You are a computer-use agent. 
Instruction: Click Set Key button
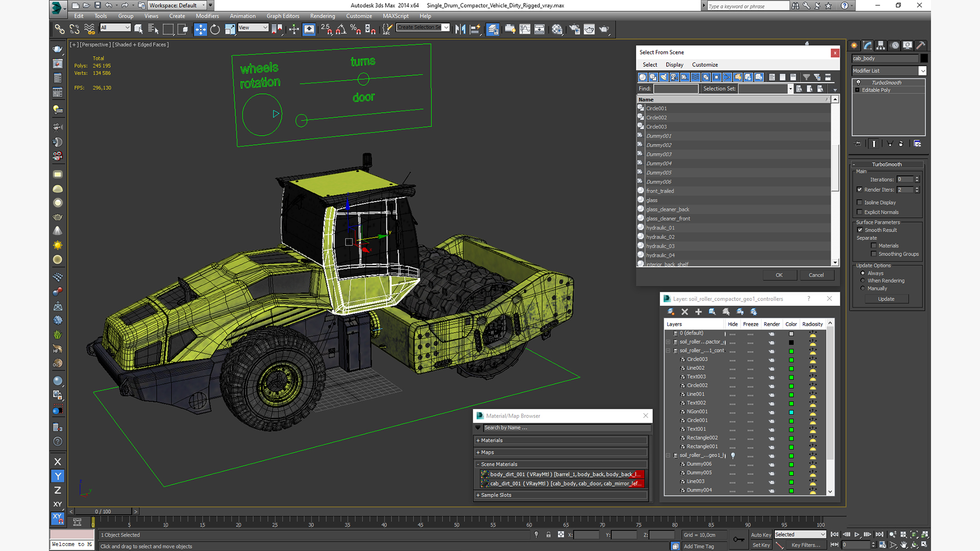pos(761,545)
